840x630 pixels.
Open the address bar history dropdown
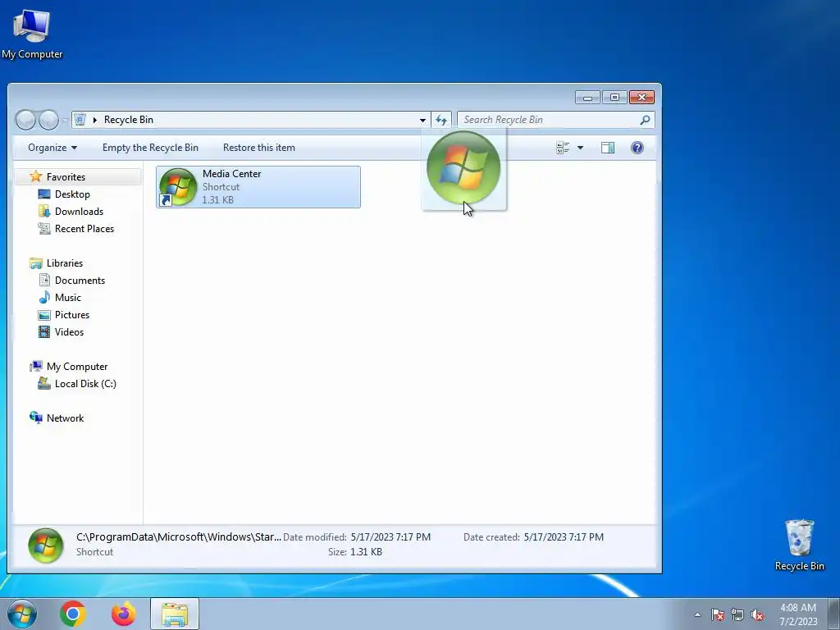pyautogui.click(x=422, y=120)
